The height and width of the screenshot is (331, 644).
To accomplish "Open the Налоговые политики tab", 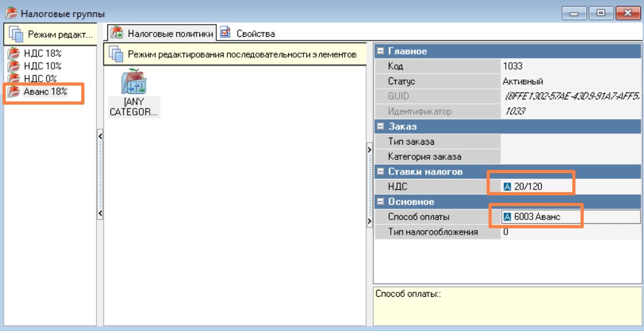I will pos(169,33).
